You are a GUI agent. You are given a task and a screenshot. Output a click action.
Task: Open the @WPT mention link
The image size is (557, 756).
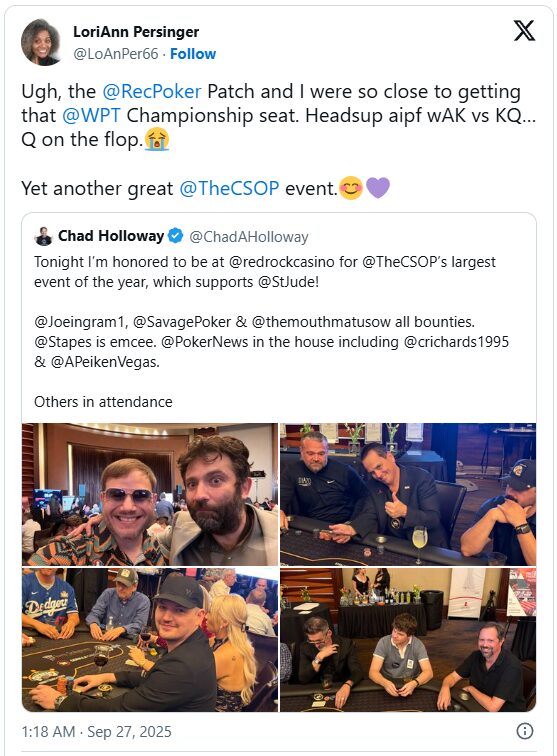point(91,115)
